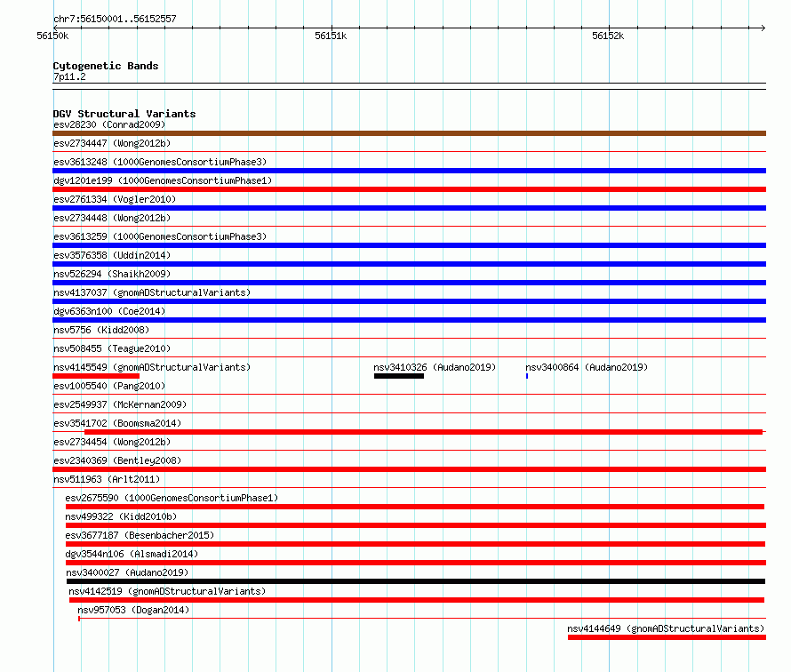Click nsv4137037 (gnomADStructuralVariants) label
This screenshot has height=672, width=791.
tap(152, 292)
